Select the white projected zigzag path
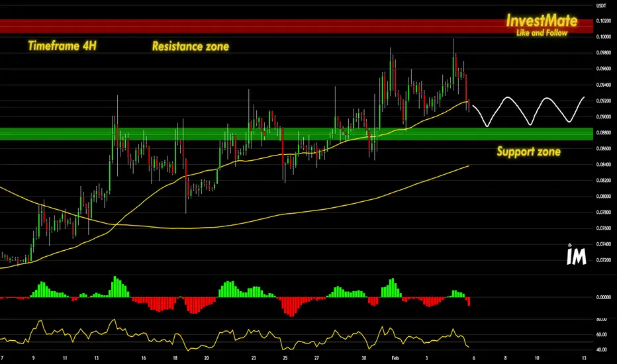The width and height of the screenshot is (617, 364). tap(528, 111)
